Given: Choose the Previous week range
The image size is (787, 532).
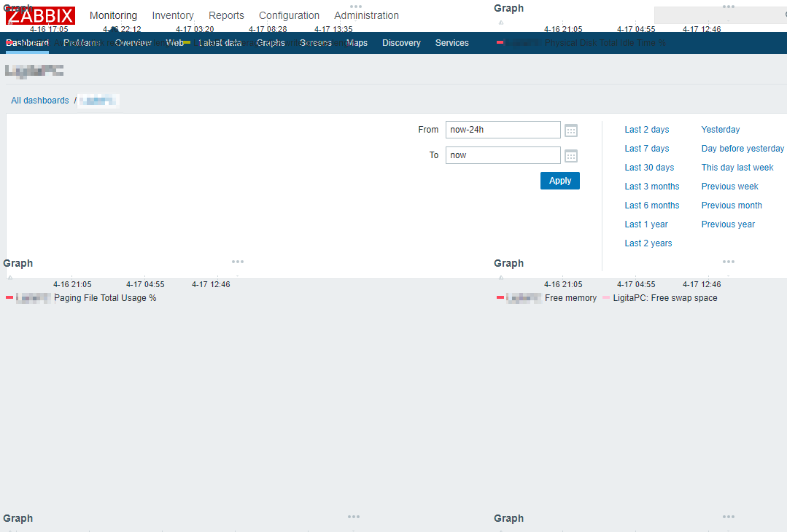Looking at the screenshot, I should point(730,187).
